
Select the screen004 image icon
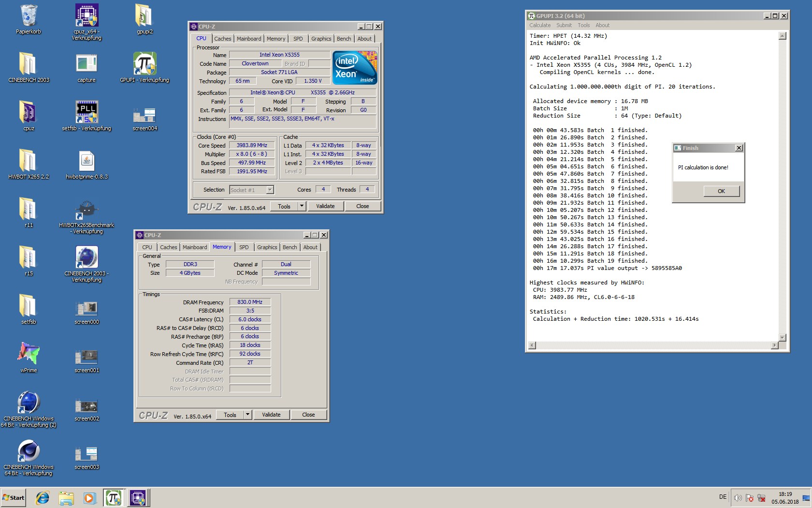tap(145, 115)
